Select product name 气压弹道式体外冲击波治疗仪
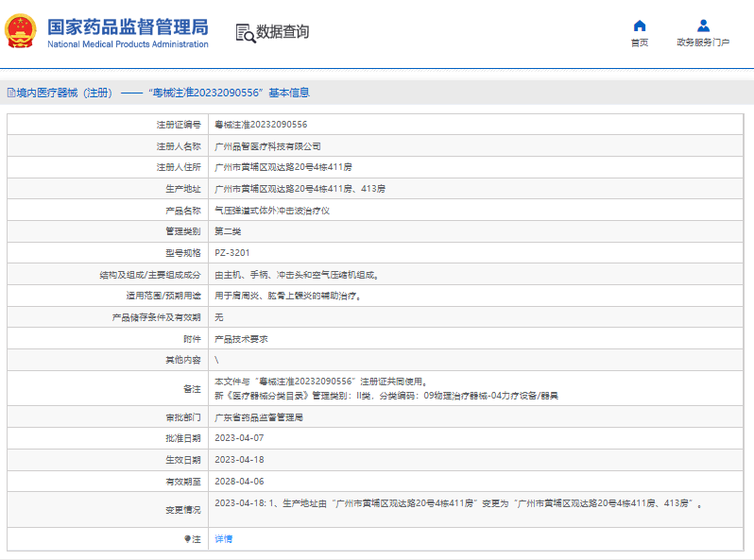The image size is (754, 560). coord(272,211)
